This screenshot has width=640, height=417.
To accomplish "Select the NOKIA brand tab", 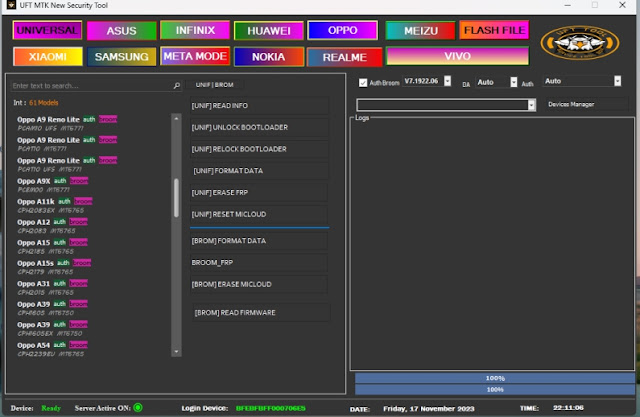I will (269, 57).
